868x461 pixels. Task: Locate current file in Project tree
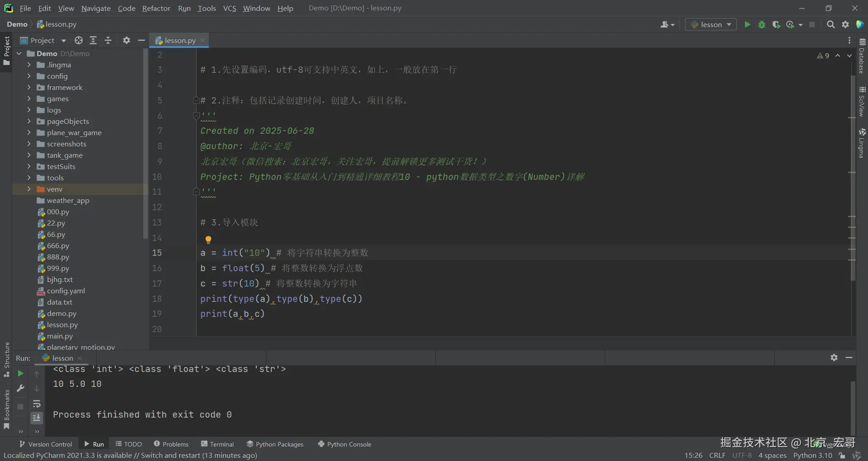pos(79,40)
